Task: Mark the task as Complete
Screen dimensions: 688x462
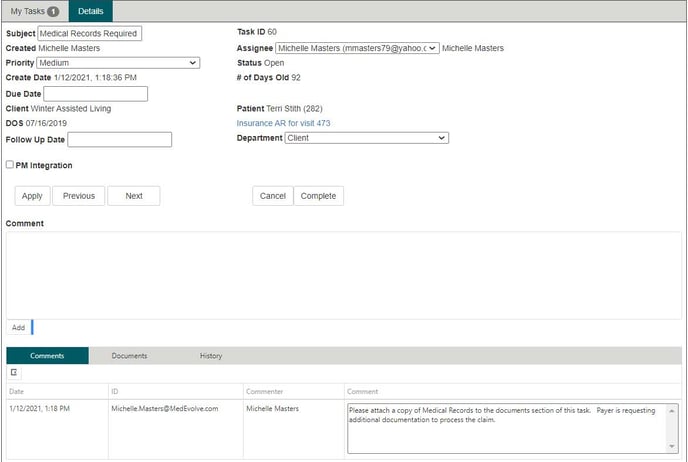Action: [319, 196]
